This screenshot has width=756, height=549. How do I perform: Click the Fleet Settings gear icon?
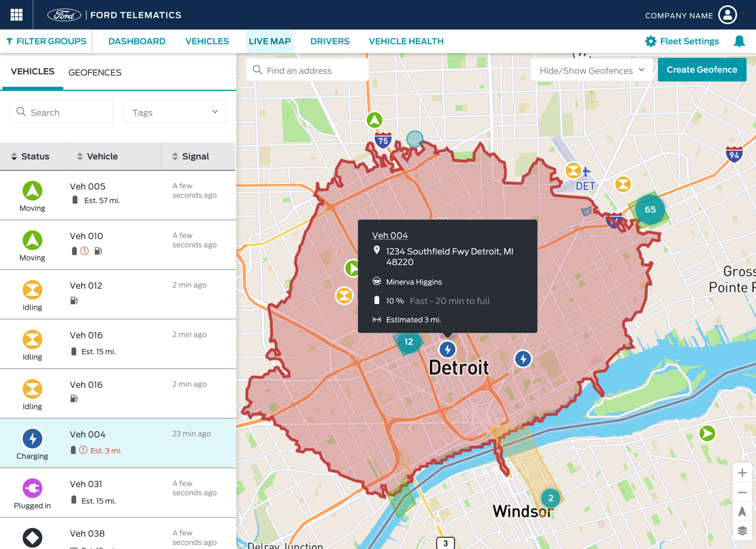(x=650, y=41)
